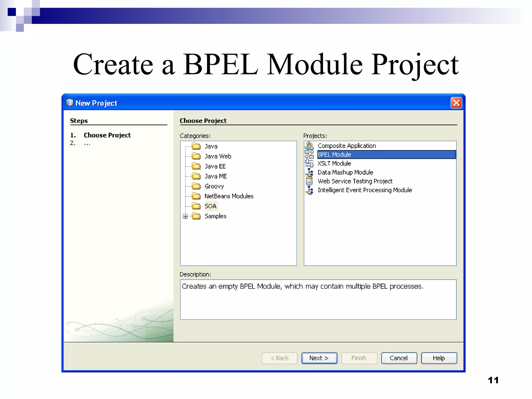Click the Next > button
The width and height of the screenshot is (532, 399).
click(319, 358)
